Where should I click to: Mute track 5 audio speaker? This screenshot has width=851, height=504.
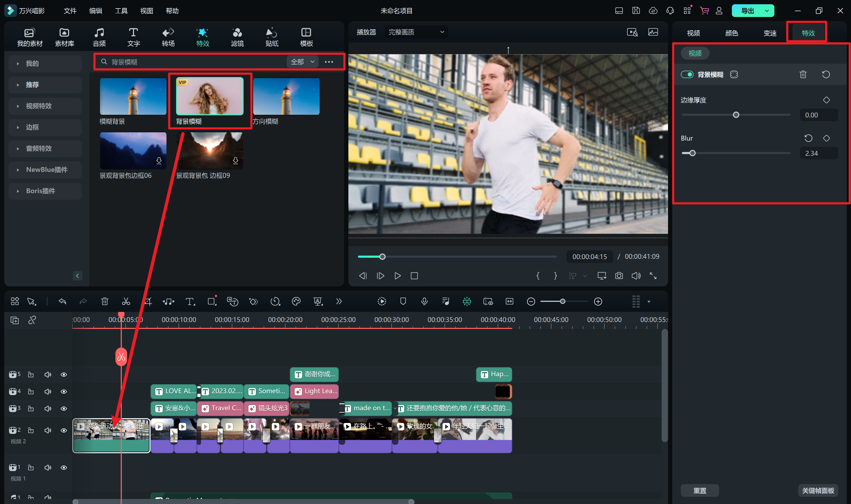(x=48, y=374)
